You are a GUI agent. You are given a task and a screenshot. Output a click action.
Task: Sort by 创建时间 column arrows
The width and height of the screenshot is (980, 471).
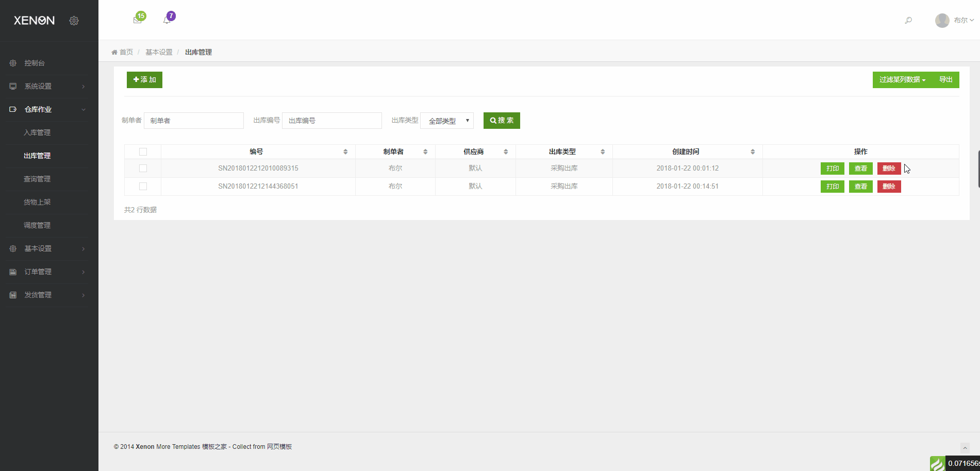click(x=753, y=152)
